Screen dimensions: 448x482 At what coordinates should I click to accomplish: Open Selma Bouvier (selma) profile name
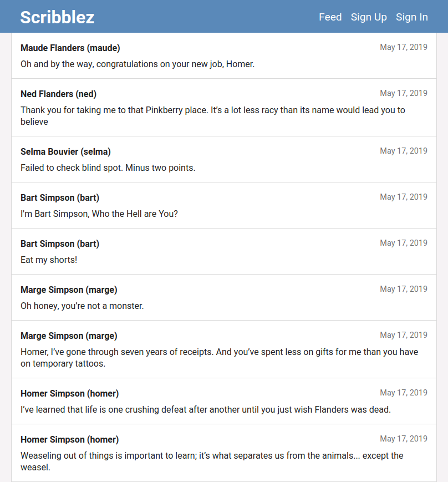[x=65, y=152]
